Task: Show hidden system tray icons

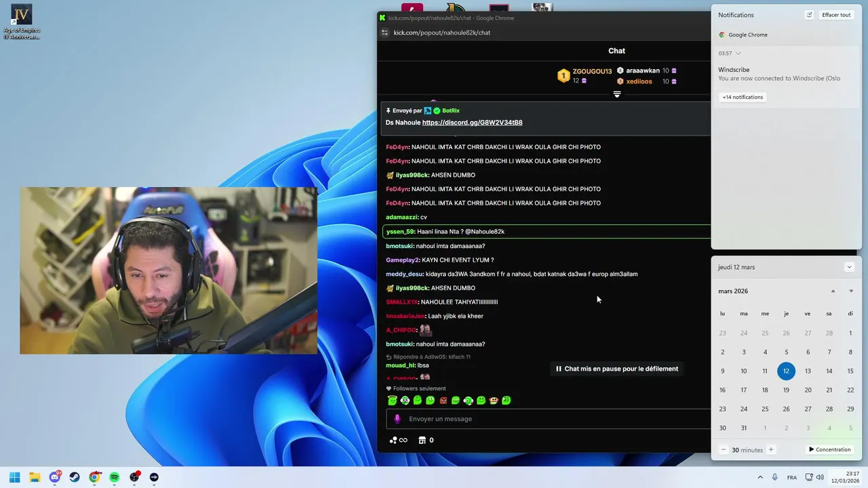Action: [x=760, y=477]
